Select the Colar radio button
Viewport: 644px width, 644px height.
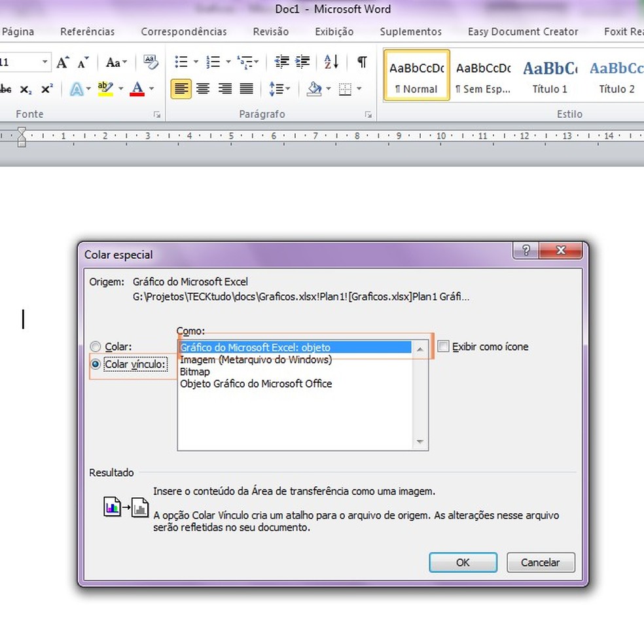click(x=96, y=347)
